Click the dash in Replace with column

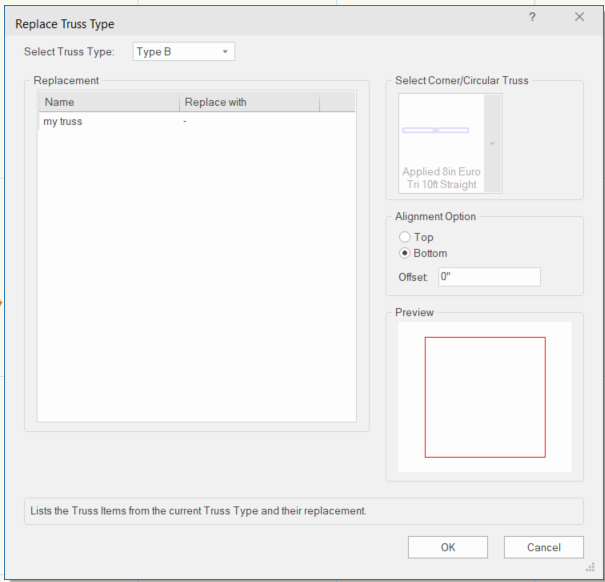coord(187,122)
